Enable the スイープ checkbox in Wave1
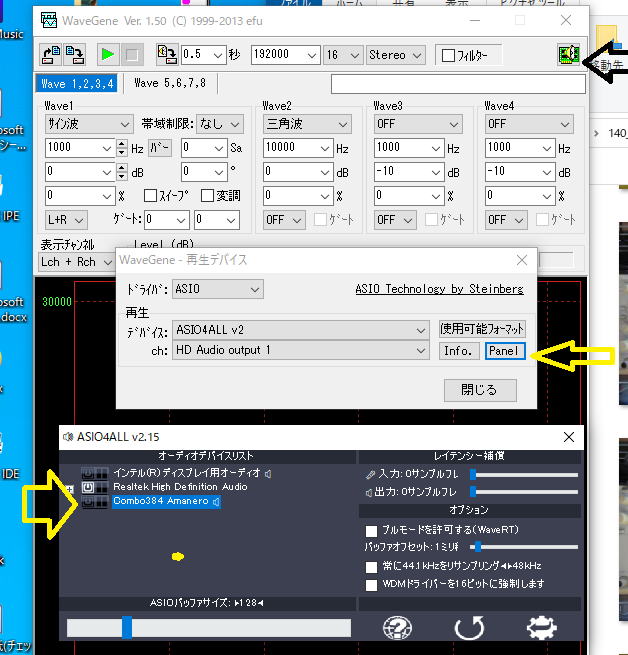This screenshot has width=628, height=655. [x=150, y=195]
